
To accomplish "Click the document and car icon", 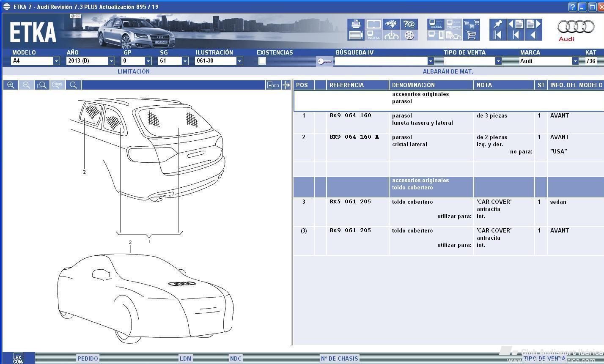I will click(x=453, y=35).
